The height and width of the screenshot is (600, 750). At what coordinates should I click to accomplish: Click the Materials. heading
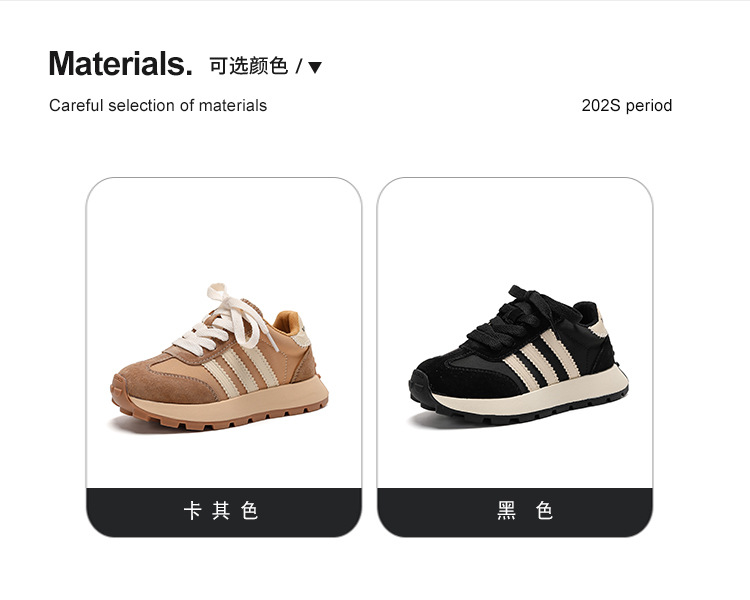[121, 64]
